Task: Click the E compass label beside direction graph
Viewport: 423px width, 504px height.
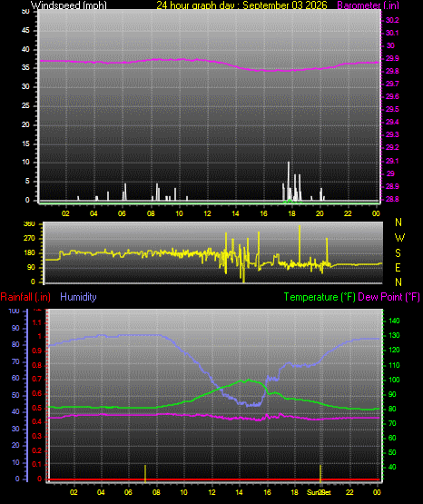Action: 398,267
